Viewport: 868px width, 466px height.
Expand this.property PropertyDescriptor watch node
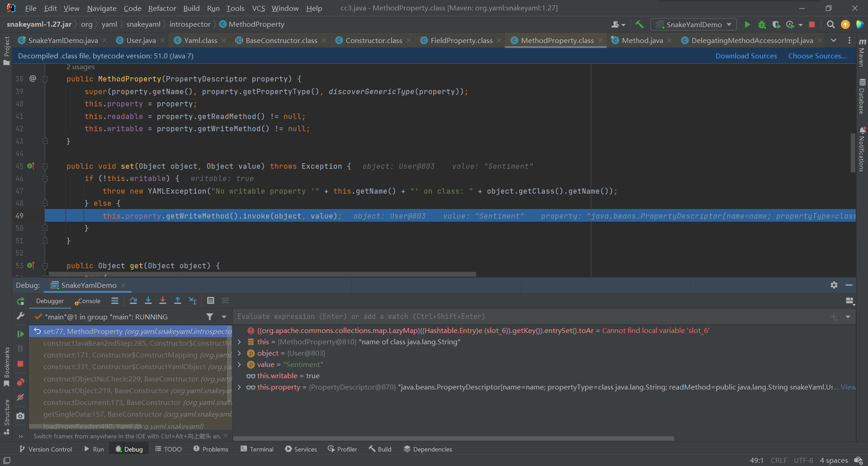239,387
